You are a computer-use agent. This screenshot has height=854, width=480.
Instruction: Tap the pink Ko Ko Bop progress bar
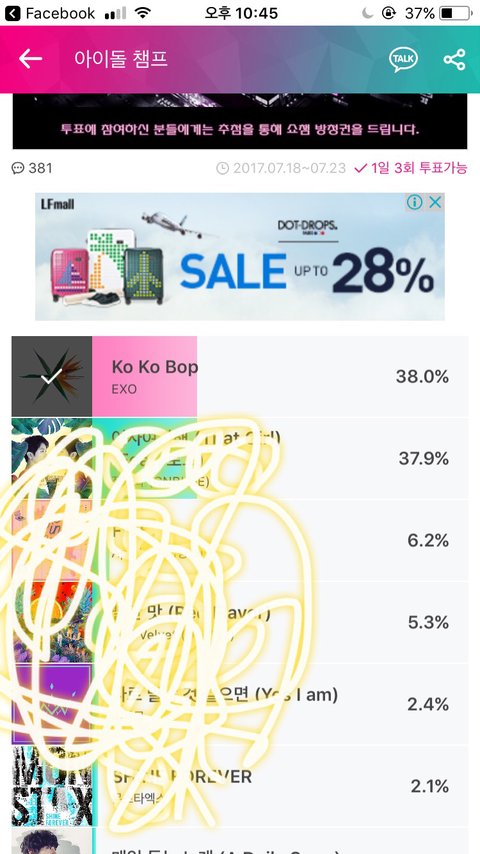144,376
